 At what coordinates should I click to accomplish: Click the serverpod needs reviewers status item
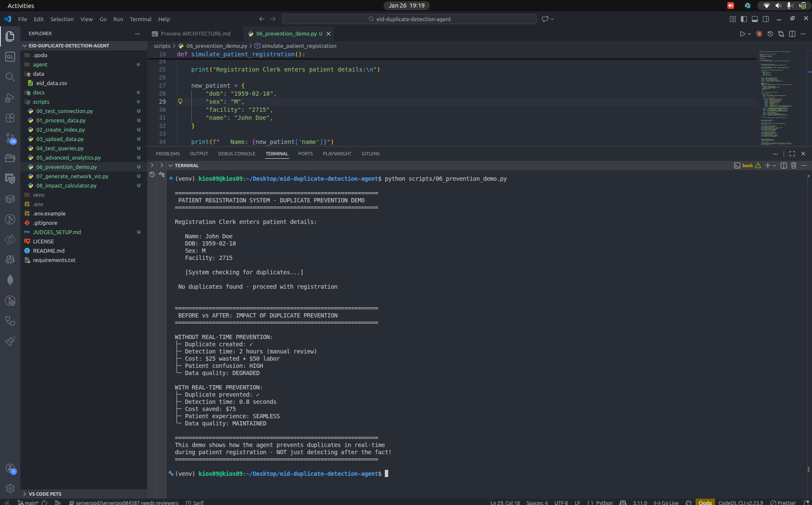tap(124, 502)
